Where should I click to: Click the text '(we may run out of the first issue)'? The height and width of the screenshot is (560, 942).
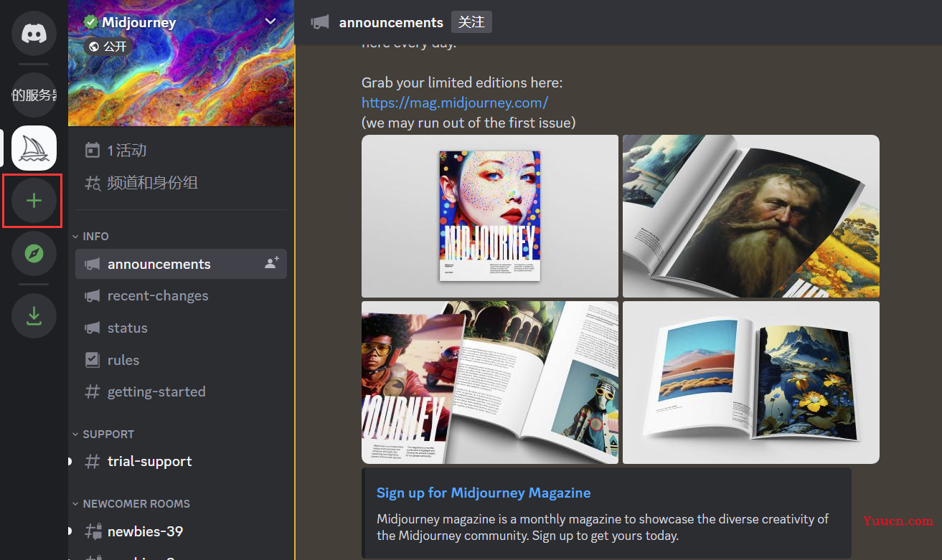tap(468, 123)
